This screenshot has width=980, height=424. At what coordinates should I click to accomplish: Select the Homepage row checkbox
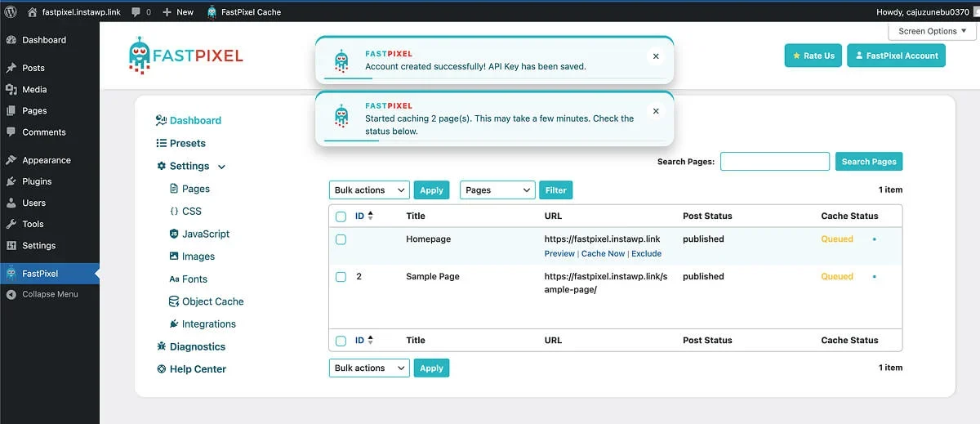pyautogui.click(x=341, y=239)
